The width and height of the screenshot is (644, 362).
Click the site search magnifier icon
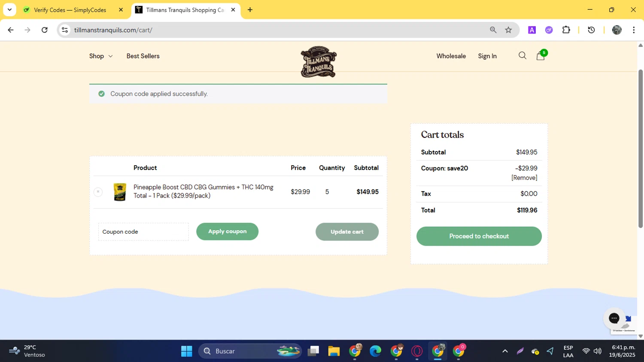coord(522,56)
